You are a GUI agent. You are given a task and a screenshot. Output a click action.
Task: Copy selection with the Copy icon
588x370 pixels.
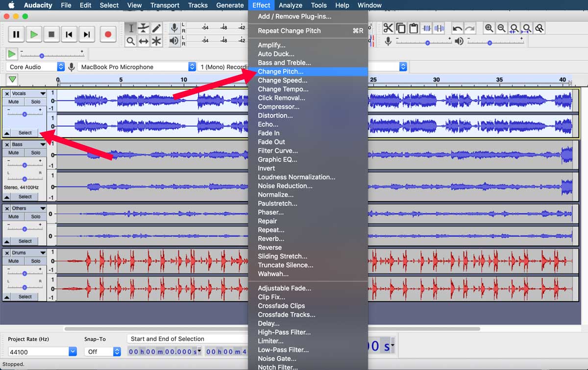click(401, 28)
